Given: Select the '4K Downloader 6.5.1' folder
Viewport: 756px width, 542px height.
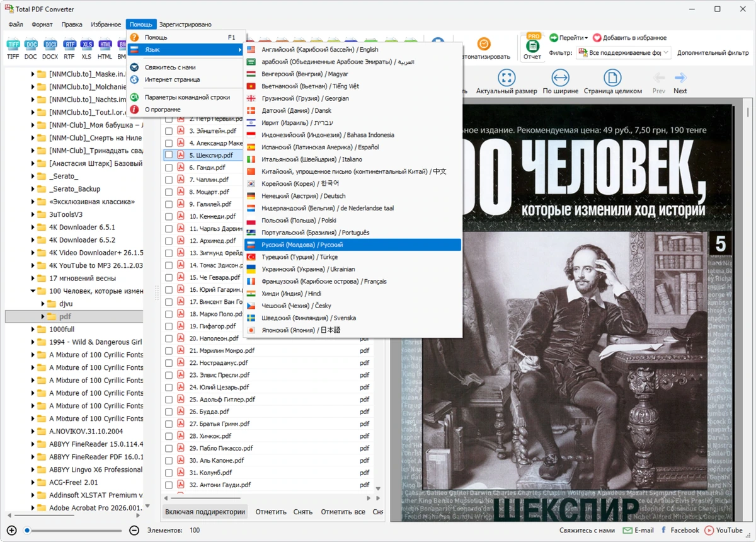Looking at the screenshot, I should pos(82,227).
